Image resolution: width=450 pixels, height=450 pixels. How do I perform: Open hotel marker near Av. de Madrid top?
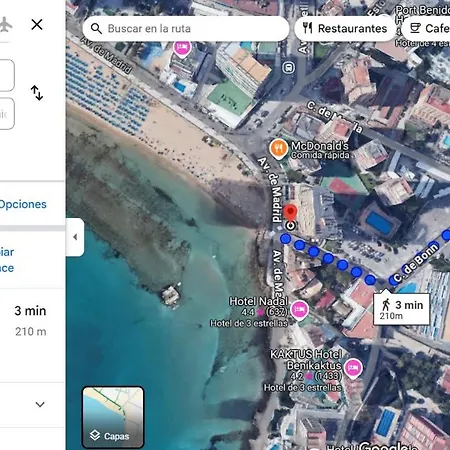coord(182,49)
